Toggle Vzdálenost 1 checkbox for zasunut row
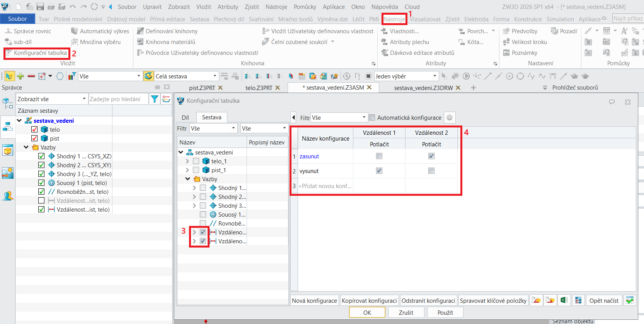This screenshot has width=644, height=324. pyautogui.click(x=379, y=156)
